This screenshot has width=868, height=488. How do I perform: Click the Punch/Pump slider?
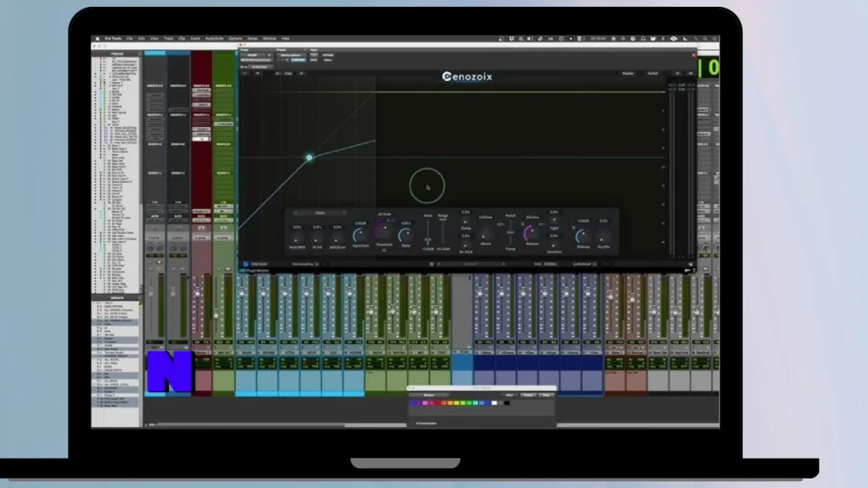[x=510, y=232]
